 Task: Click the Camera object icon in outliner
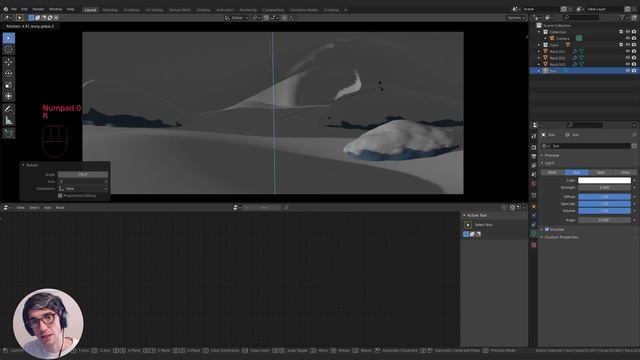[x=552, y=38]
